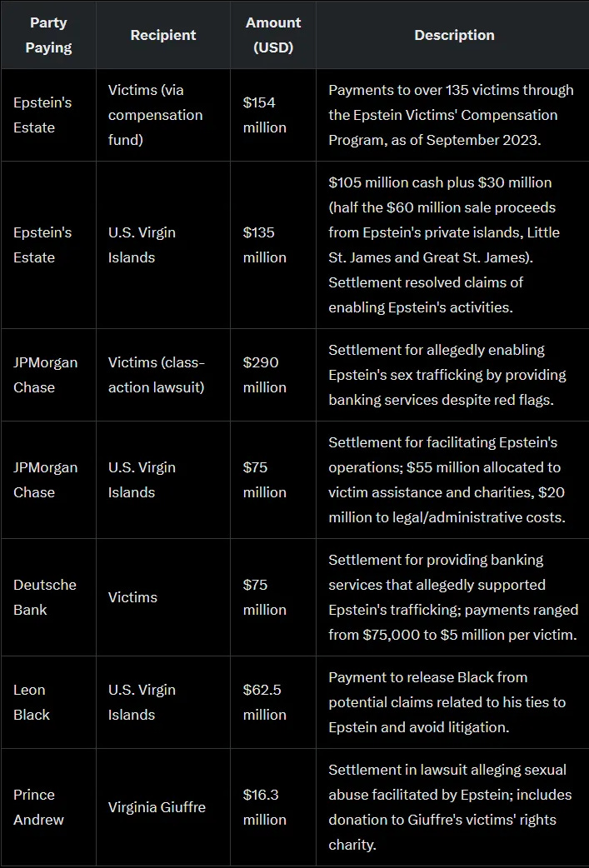The image size is (589, 868).
Task: Click the "$290 million" amount cell
Action: (x=264, y=375)
